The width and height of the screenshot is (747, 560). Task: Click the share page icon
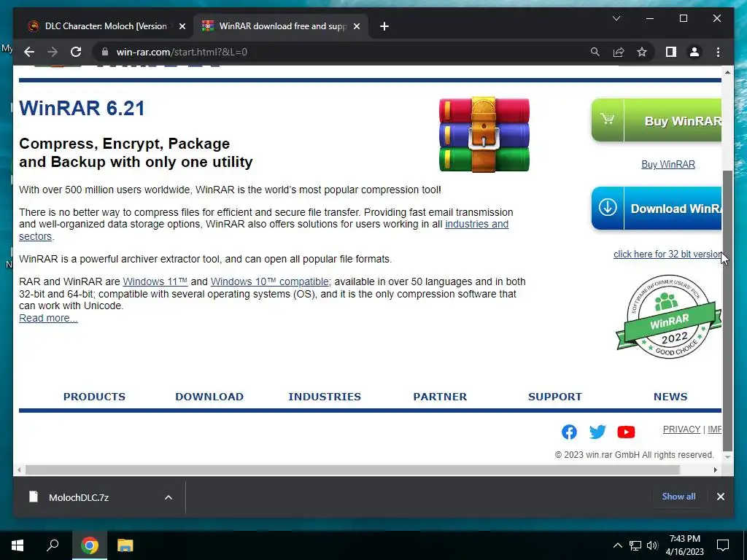pos(619,52)
